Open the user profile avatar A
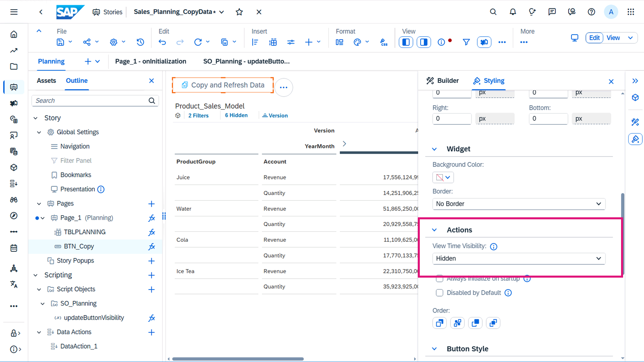644x362 pixels. tap(611, 12)
